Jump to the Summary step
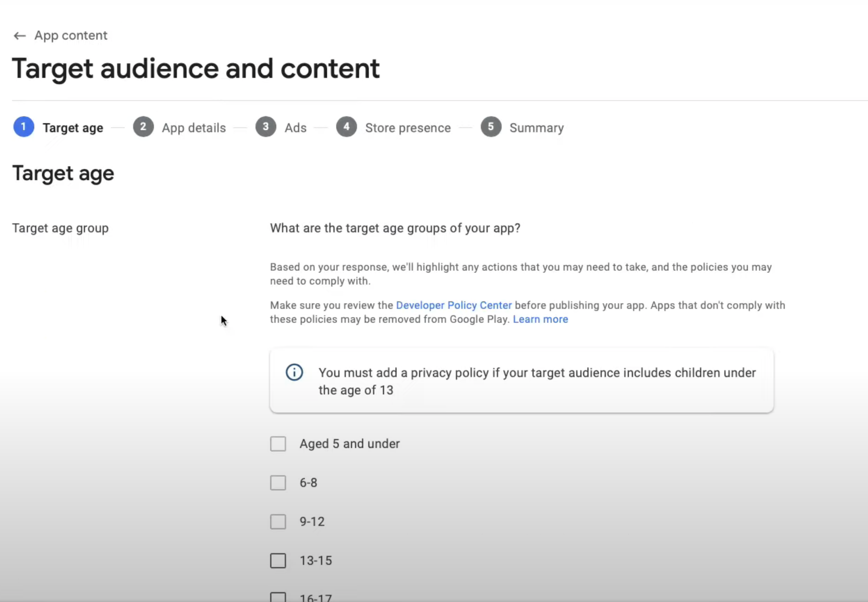This screenshot has height=602, width=868. (x=536, y=128)
